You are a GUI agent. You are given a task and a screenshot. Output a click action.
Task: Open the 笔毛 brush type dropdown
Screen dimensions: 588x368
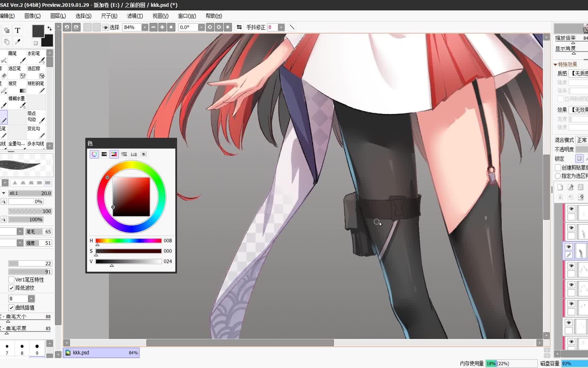(x=20, y=232)
